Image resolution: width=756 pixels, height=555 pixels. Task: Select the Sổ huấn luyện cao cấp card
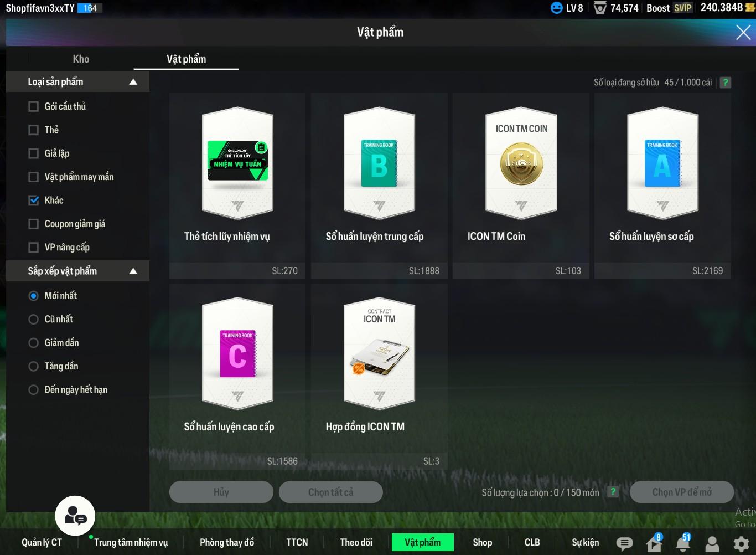click(237, 376)
